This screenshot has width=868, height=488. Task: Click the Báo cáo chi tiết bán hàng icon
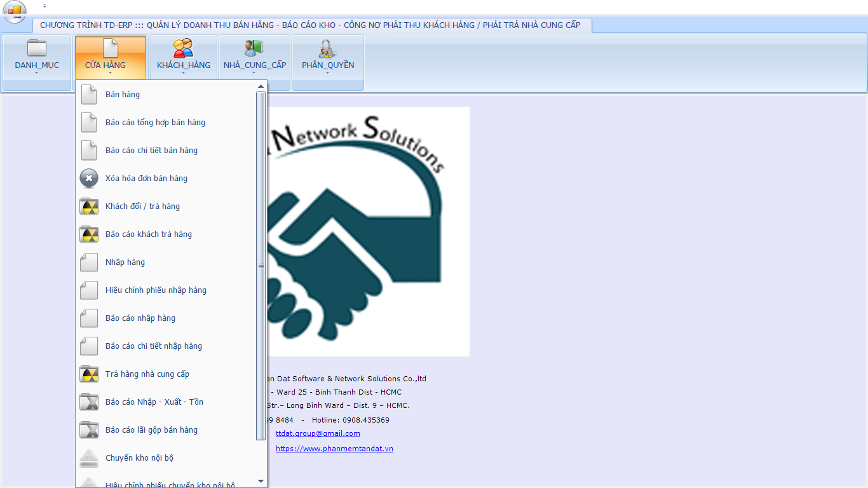[x=89, y=151]
